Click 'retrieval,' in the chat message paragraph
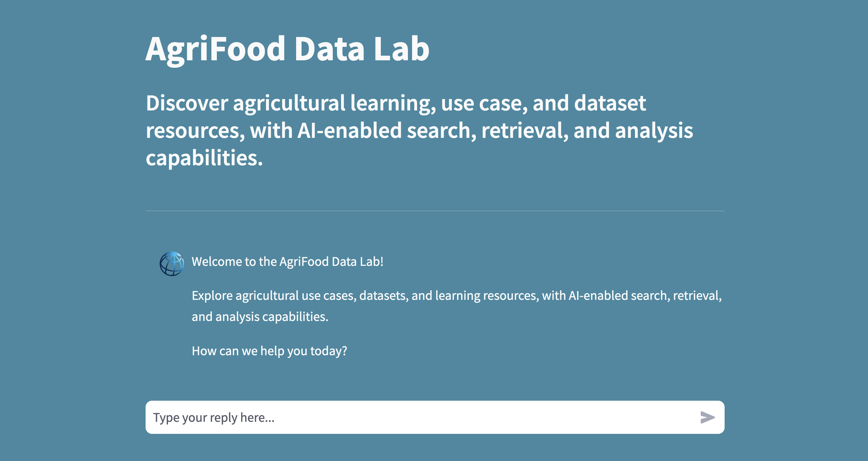The height and width of the screenshot is (461, 868). pyautogui.click(x=697, y=296)
